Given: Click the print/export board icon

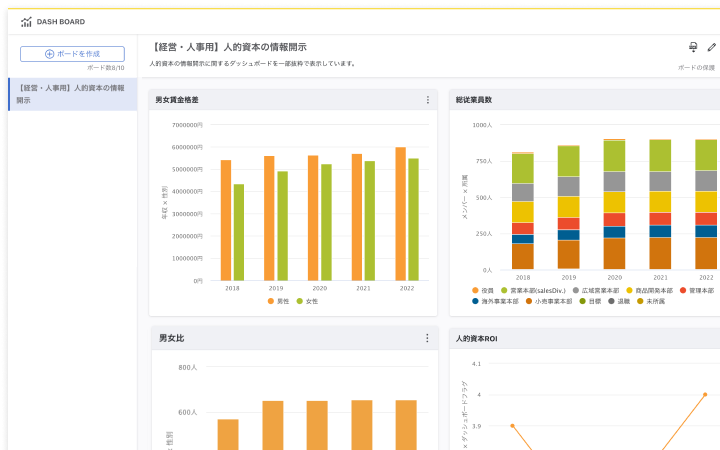Looking at the screenshot, I should point(693,47).
